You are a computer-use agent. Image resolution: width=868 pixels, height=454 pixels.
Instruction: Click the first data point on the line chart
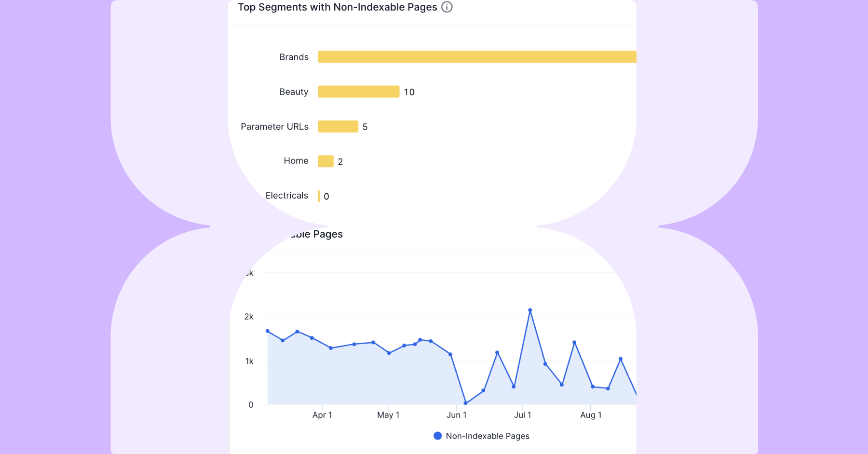pos(268,331)
